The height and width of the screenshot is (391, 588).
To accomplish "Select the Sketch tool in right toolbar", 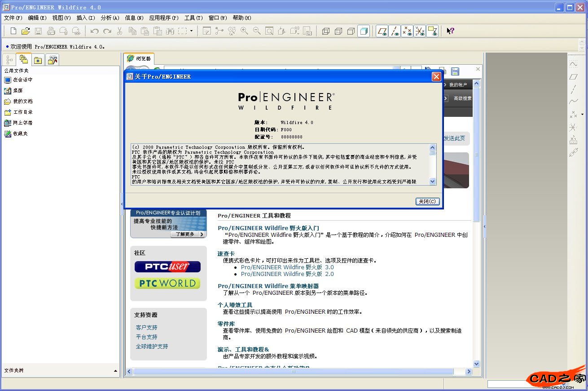I will click(573, 65).
